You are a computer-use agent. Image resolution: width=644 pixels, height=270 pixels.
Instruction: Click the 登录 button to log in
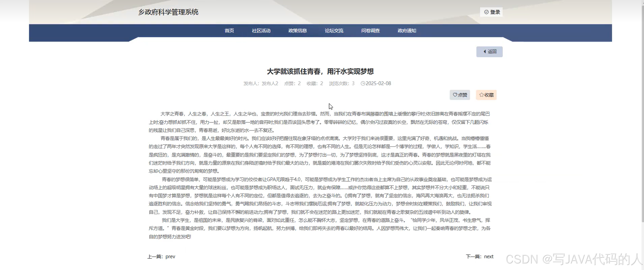[491, 12]
